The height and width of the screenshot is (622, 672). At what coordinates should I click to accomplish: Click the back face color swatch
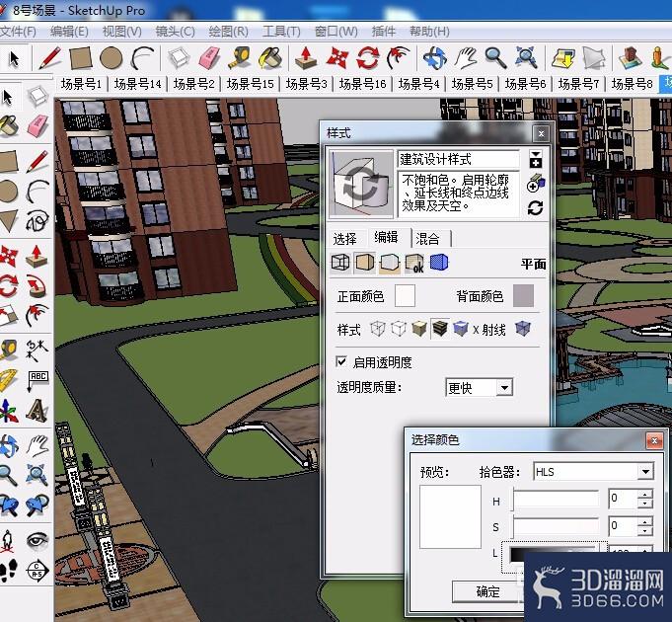click(524, 296)
